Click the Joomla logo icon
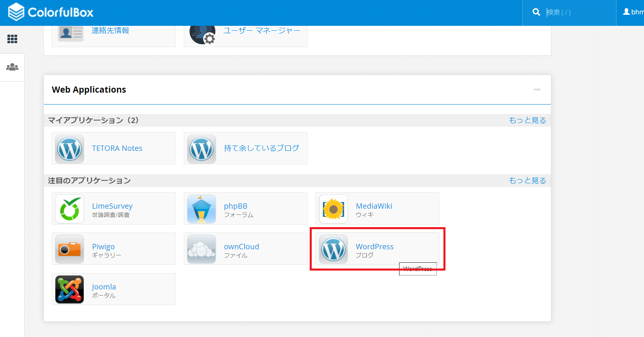 [x=70, y=289]
